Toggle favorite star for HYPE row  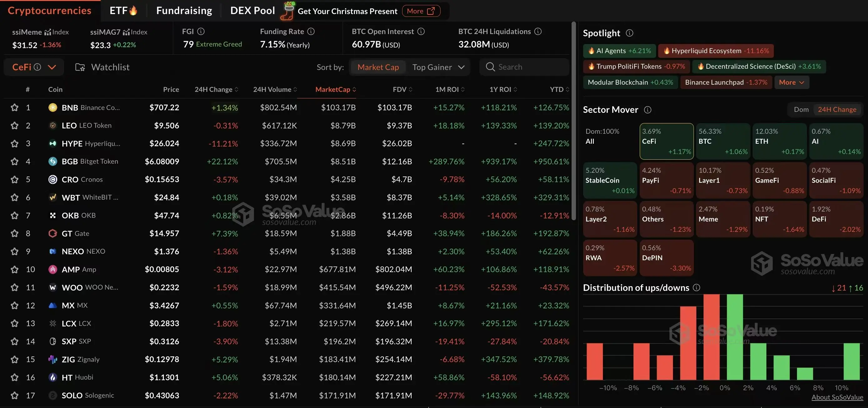(x=14, y=143)
